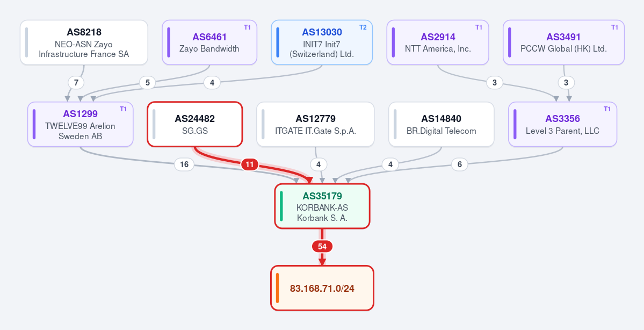Select the AS1299 TWELVE99 Arelion node
Image resolution: width=644 pixels, height=330 pixels.
(81, 124)
